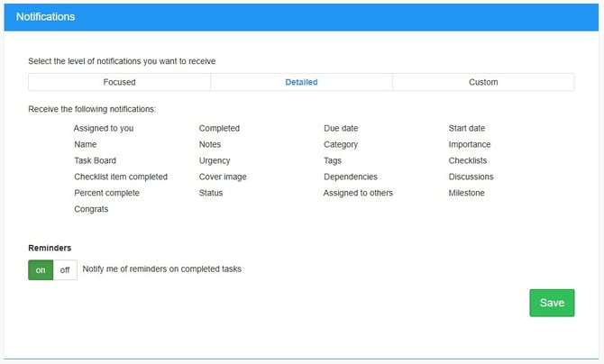Select the 'Milestone' notification item
The width and height of the screenshot is (604, 364).
coord(466,193)
